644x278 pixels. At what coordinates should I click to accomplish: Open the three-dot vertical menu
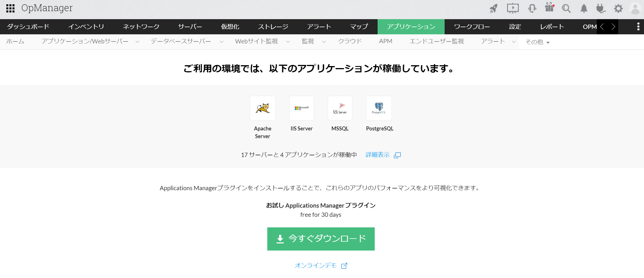638,27
